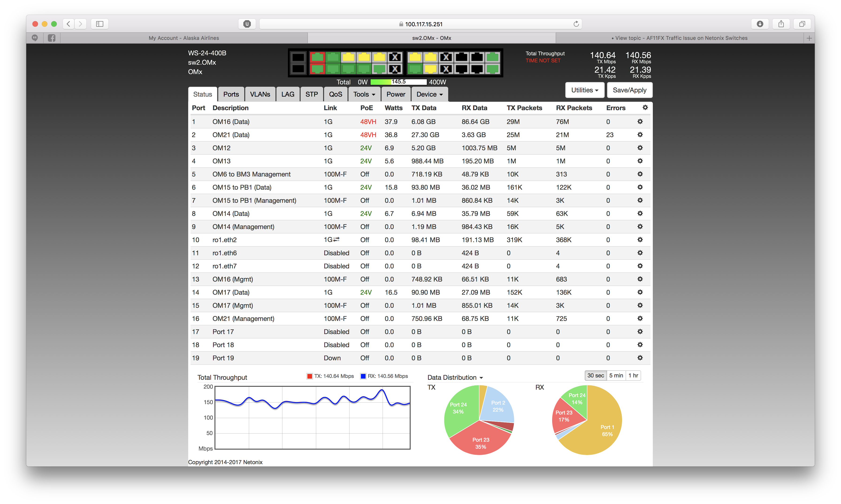Expand the Tools dropdown menu
Screen dimensions: 841x504
click(x=364, y=94)
